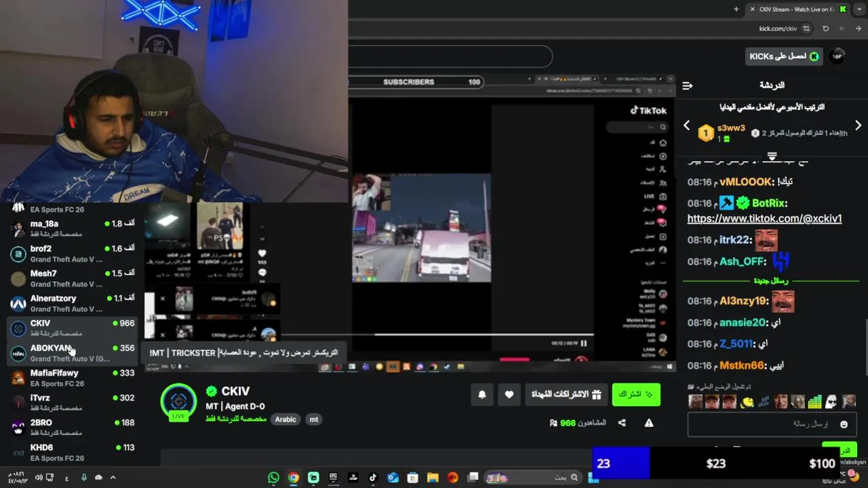The image size is (868, 488).
Task: Expand the leaderboard using the down-triangle handle
Action: [x=772, y=156]
